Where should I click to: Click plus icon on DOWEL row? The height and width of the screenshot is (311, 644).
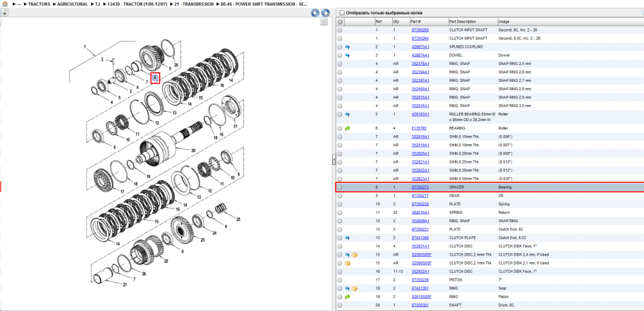pos(340,55)
